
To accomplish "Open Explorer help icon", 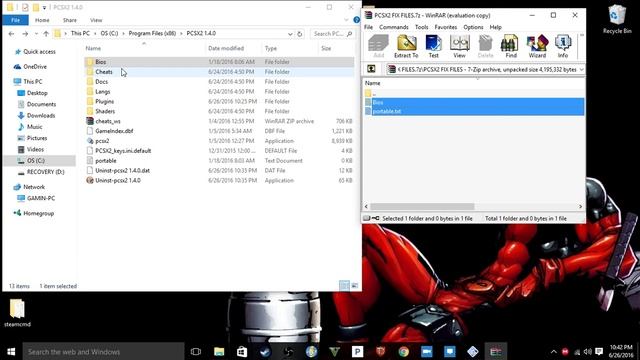I will point(356,20).
